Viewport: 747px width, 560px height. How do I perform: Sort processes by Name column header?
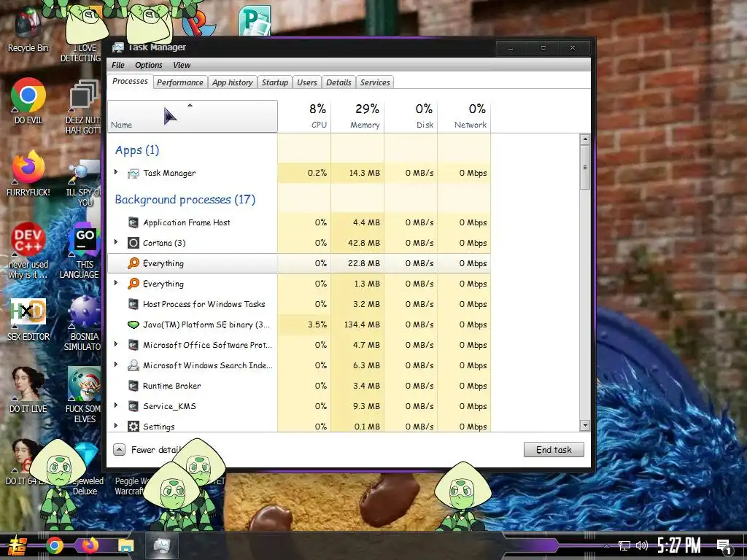click(x=193, y=116)
